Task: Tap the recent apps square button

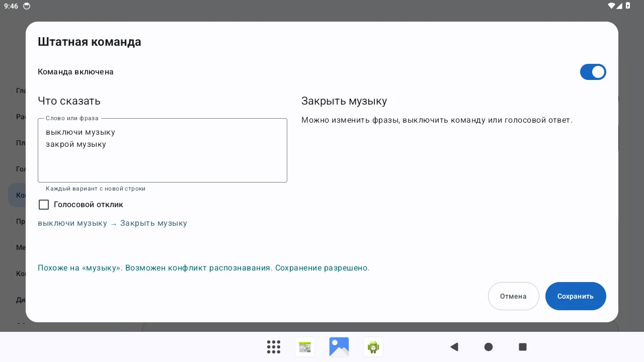Action: (523, 347)
